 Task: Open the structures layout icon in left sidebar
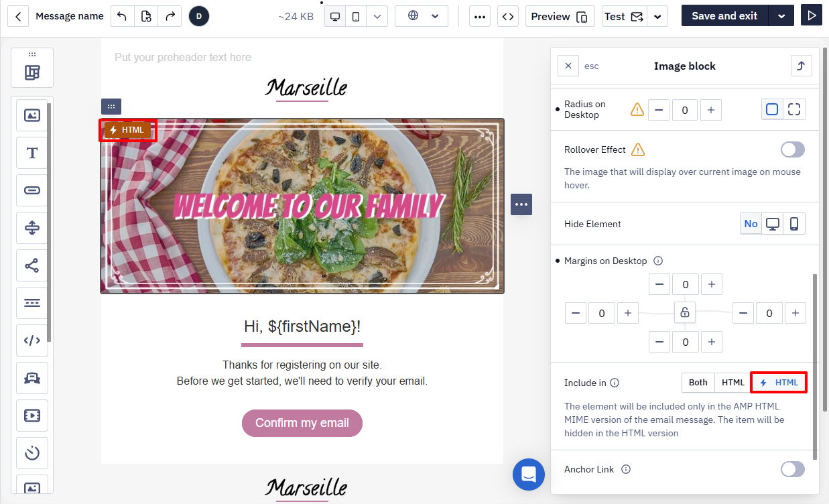coord(32,72)
